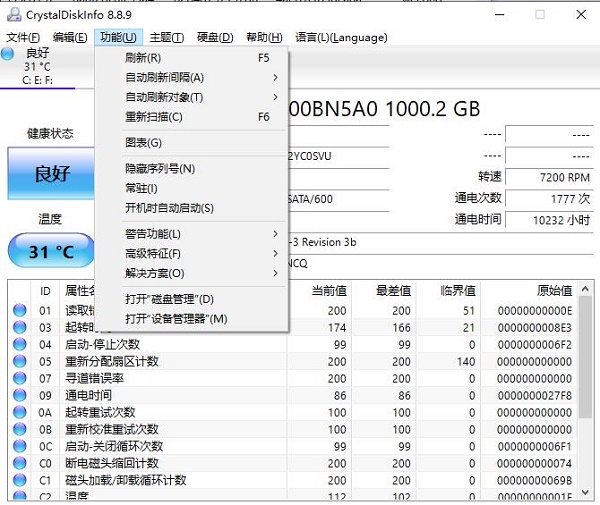The height and width of the screenshot is (505, 600).
Task: Click the 1000.2 GB drive model title
Action: (x=385, y=109)
